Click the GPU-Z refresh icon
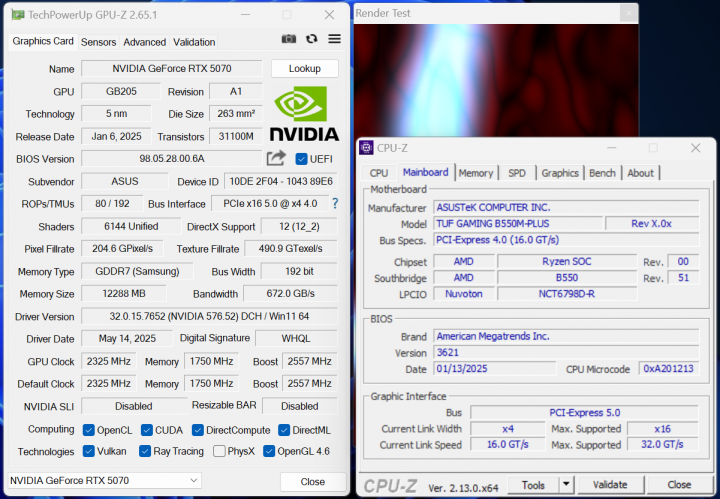 (312, 39)
